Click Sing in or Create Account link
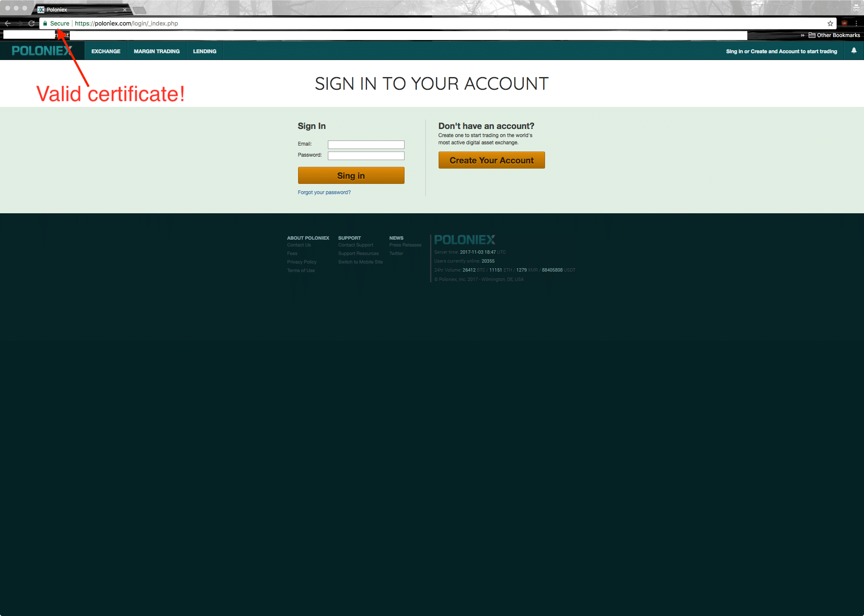The image size is (864, 616). [x=781, y=52]
